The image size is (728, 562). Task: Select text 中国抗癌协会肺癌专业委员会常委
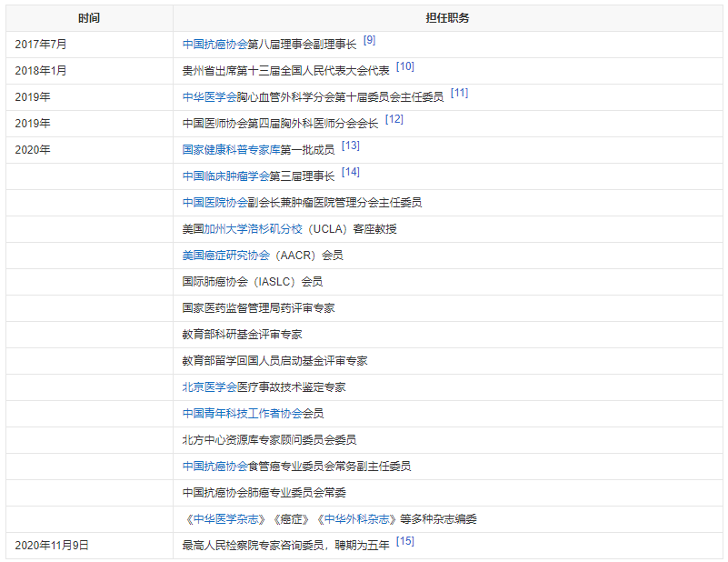(x=264, y=493)
